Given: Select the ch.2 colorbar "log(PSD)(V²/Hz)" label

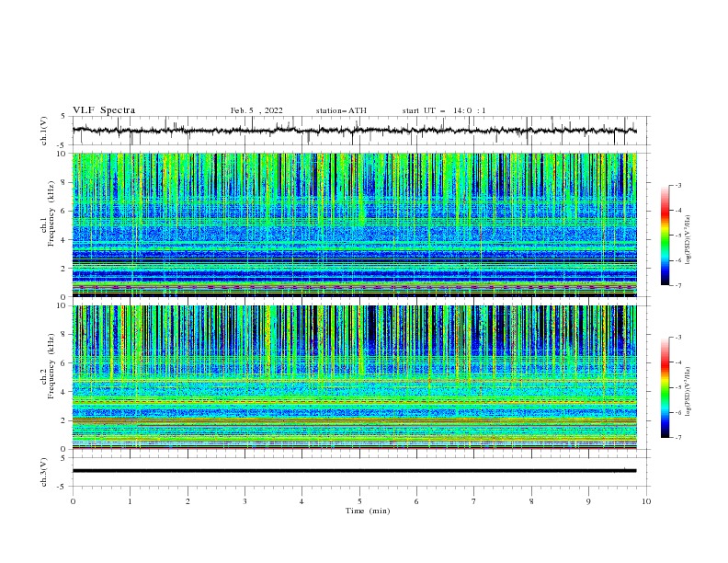Looking at the screenshot, I should point(688,392).
